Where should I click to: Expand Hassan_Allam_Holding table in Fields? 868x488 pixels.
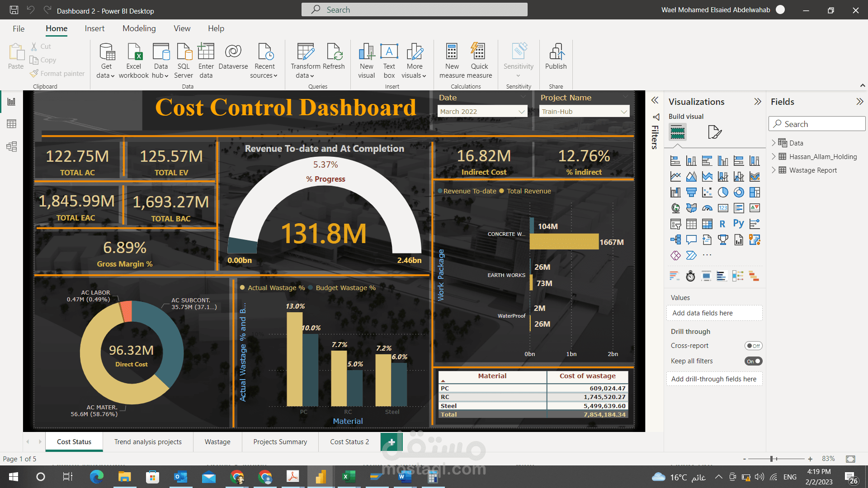[774, 156]
